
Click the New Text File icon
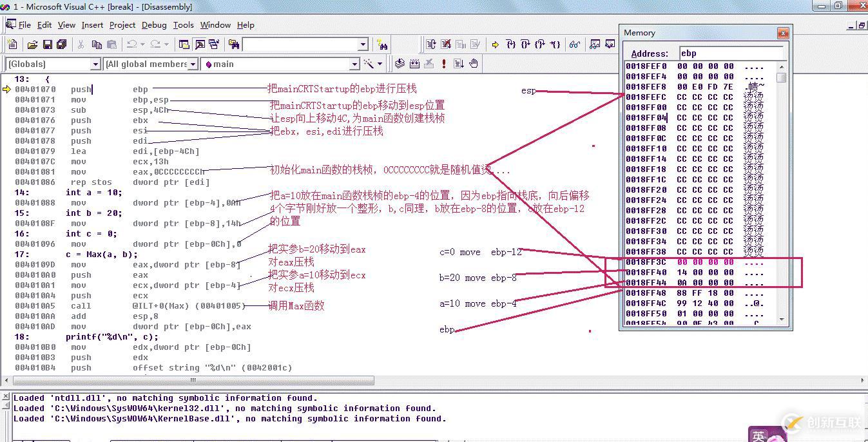12,44
